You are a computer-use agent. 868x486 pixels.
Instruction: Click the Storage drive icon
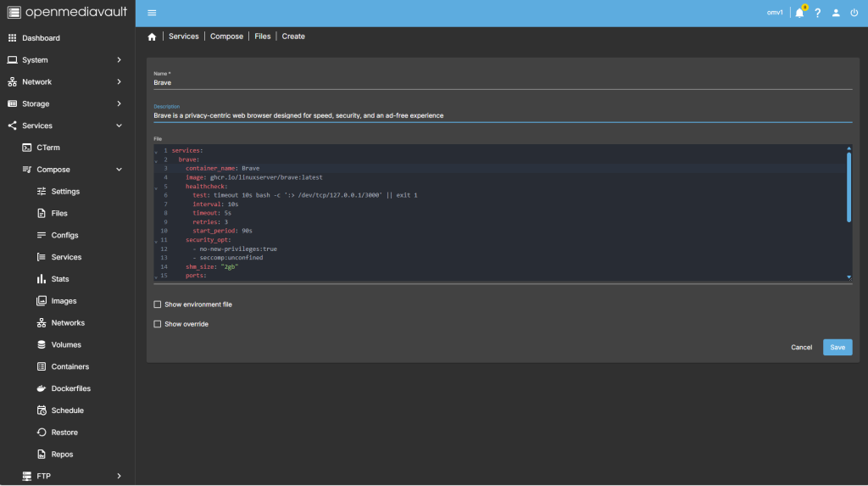(12, 103)
